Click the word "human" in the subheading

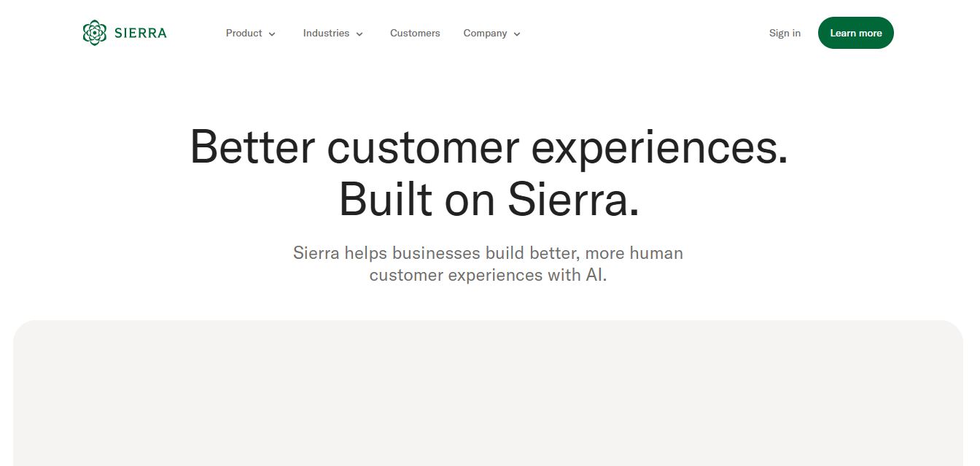click(x=656, y=253)
